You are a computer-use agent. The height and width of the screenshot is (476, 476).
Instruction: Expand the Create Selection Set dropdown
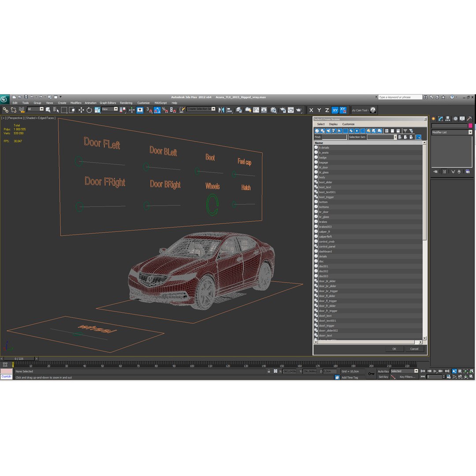(x=213, y=109)
